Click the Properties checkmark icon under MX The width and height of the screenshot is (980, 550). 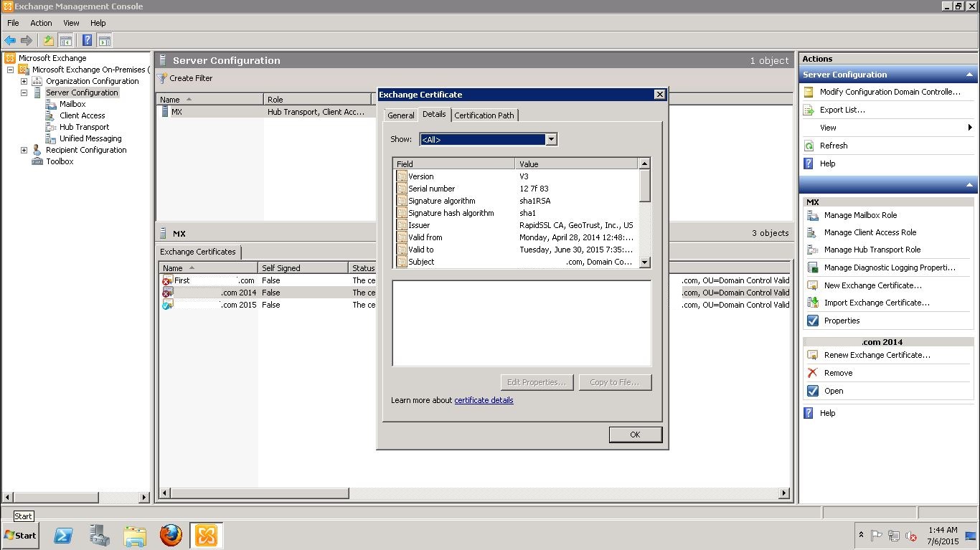click(813, 321)
